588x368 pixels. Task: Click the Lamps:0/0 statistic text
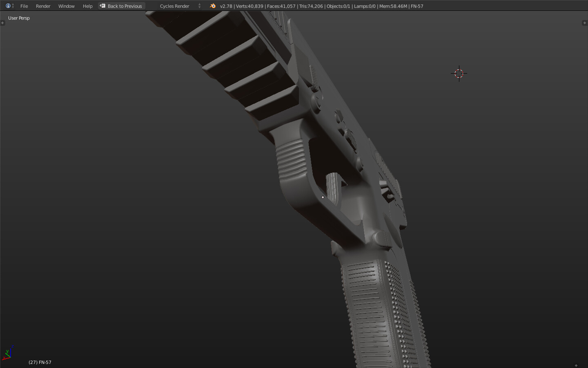[x=365, y=6]
